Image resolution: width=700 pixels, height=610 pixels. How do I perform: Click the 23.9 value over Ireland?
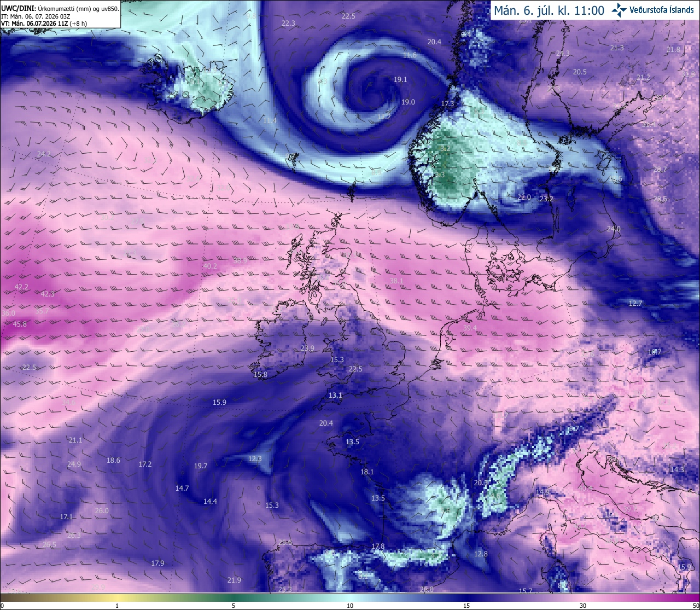click(x=307, y=348)
